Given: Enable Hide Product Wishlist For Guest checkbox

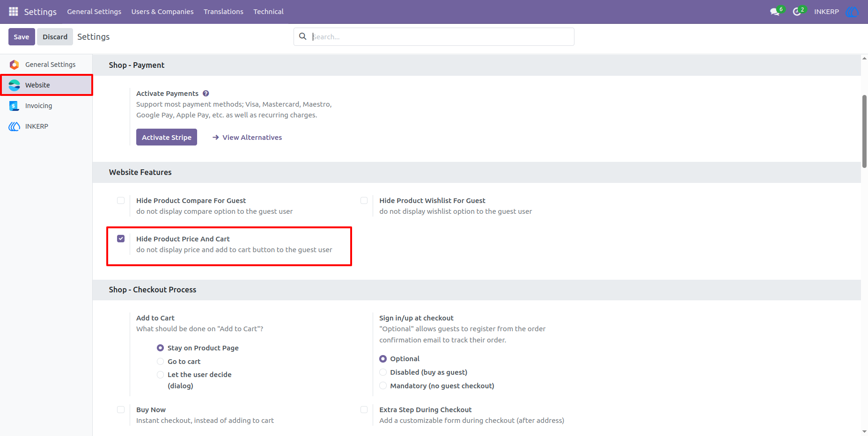Looking at the screenshot, I should tap(364, 201).
